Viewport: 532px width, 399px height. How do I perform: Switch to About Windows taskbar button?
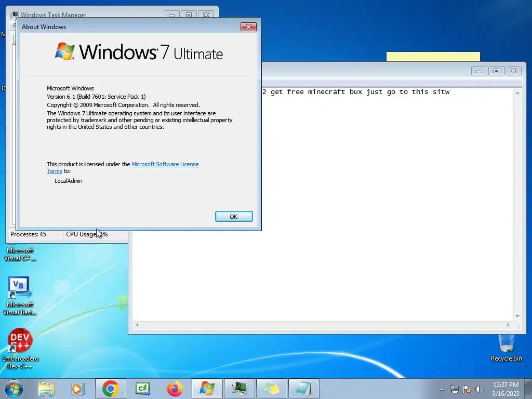point(207,389)
